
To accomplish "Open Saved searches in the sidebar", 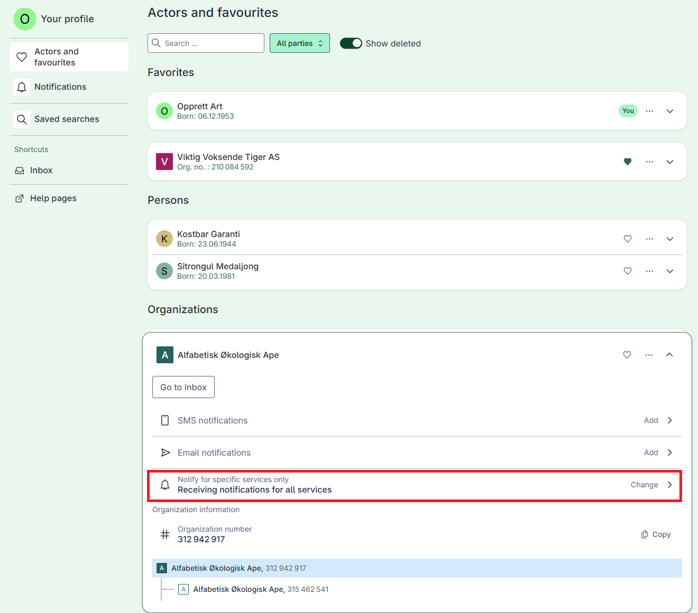I will [x=69, y=119].
